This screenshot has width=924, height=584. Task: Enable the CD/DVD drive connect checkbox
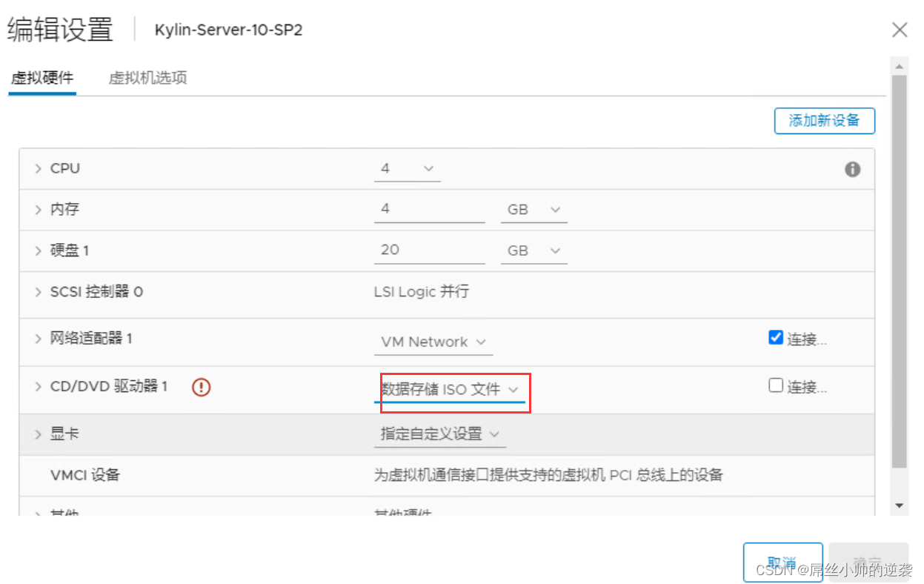pos(776,385)
